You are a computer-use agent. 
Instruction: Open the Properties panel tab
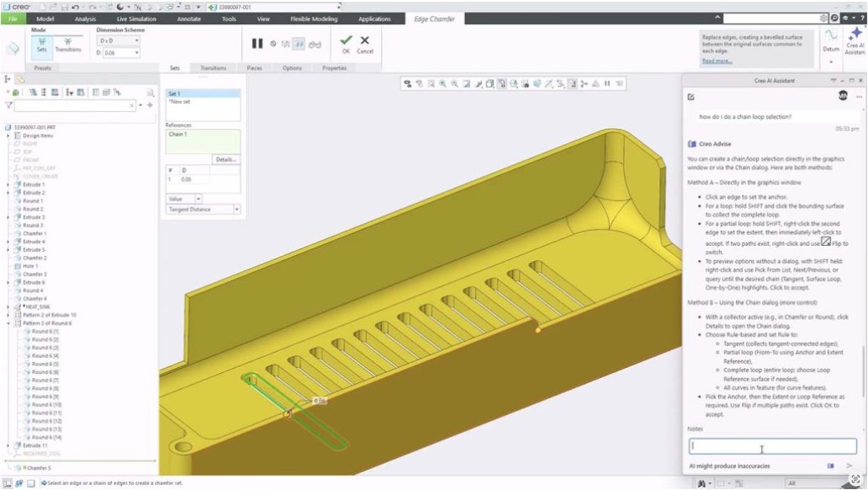click(x=335, y=68)
